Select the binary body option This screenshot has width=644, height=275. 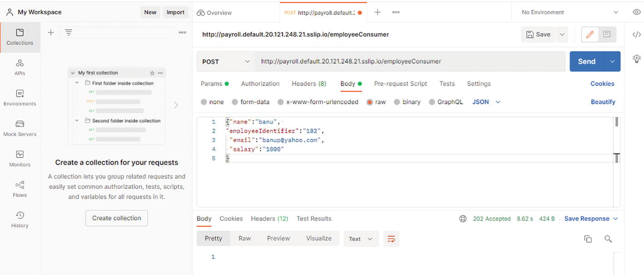407,102
